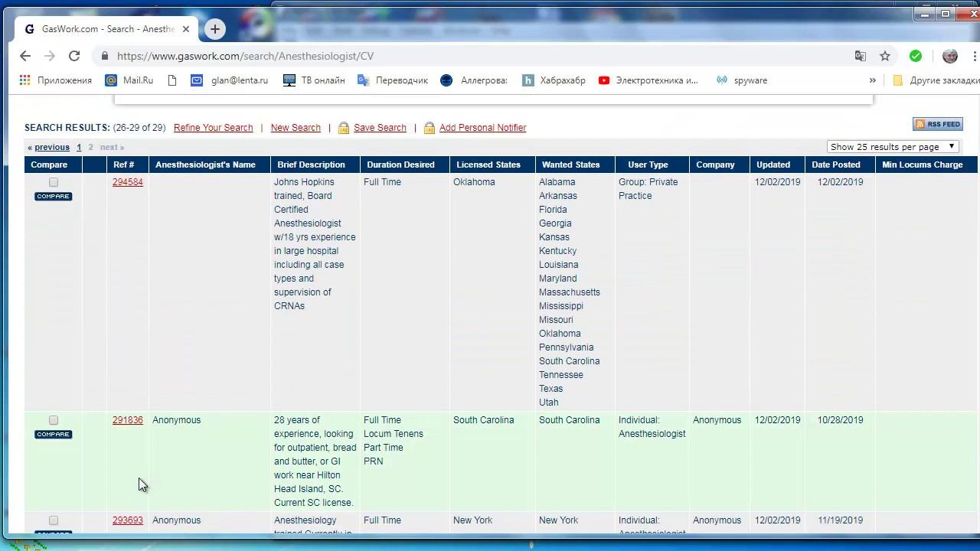Check the compare box for listing 293693

click(54, 520)
